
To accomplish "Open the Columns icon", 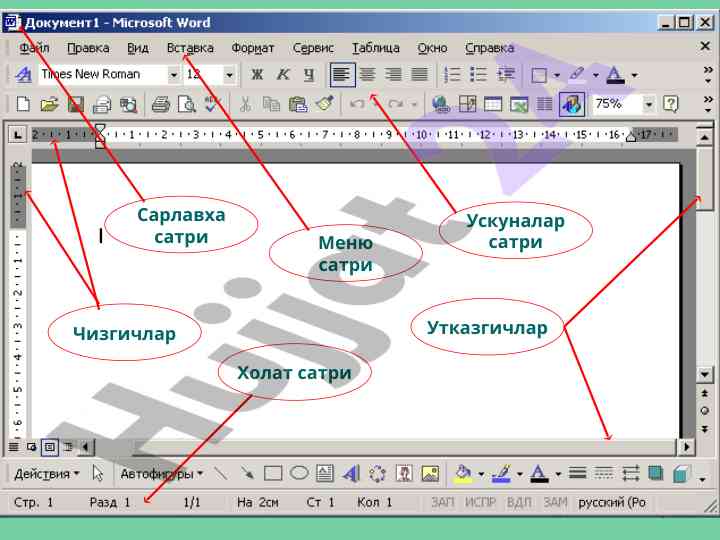I will (545, 104).
